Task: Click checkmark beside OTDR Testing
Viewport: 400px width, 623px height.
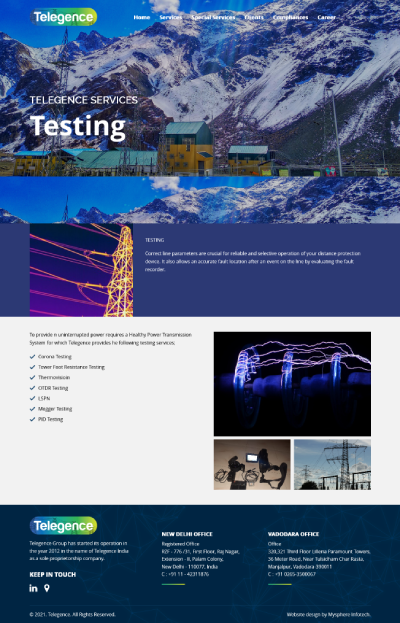Action: coord(33,388)
